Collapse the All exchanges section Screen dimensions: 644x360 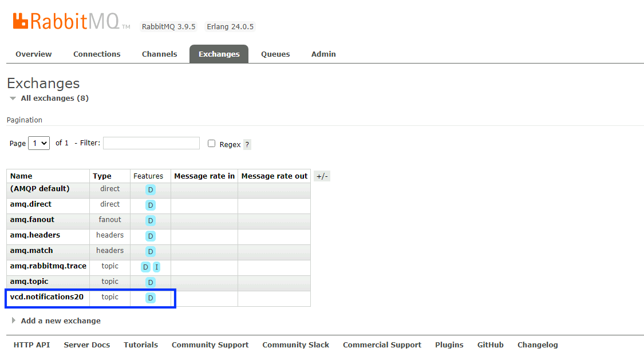pyautogui.click(x=49, y=98)
